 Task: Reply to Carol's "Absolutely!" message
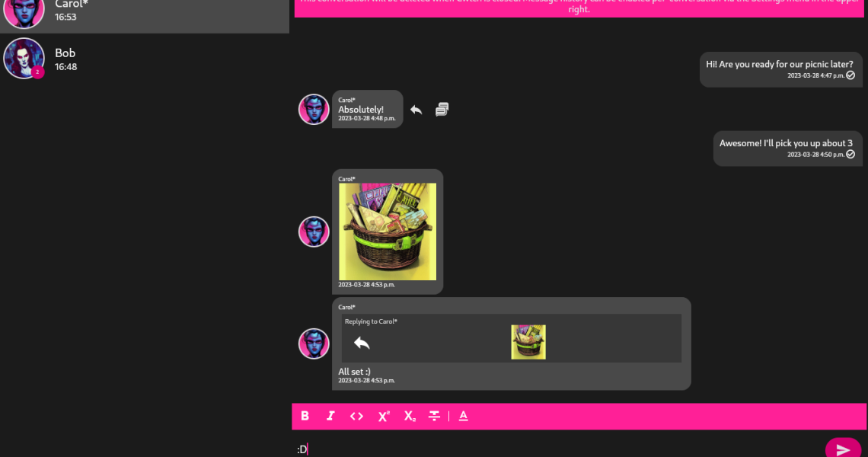click(416, 110)
